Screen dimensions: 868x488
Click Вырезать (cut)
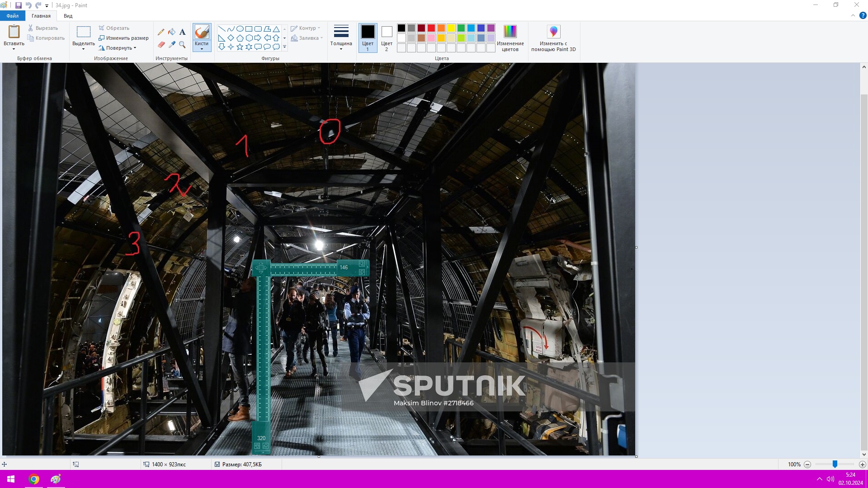tap(43, 28)
